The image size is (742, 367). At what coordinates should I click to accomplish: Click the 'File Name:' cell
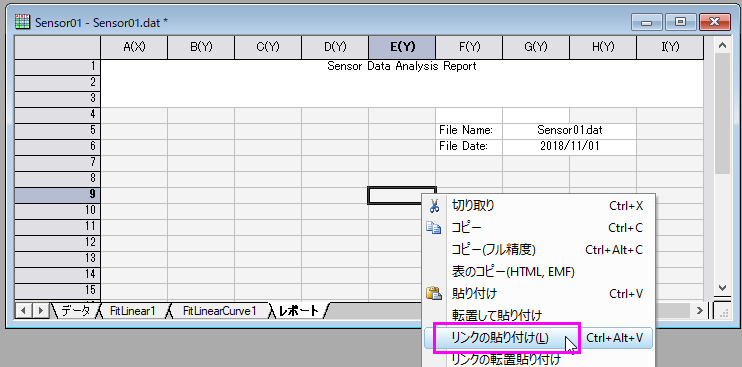[469, 130]
